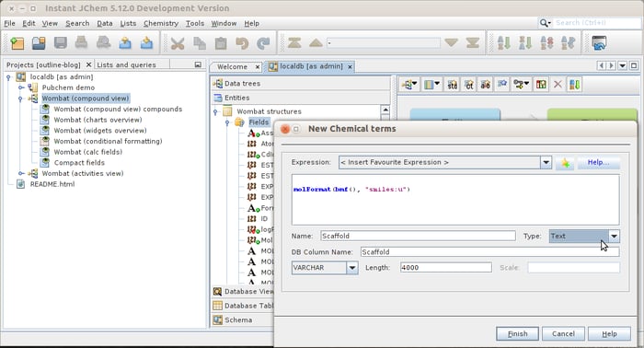Expand the Wombat (activities view) node handle
The image size is (644, 348).
pyautogui.click(x=21, y=173)
